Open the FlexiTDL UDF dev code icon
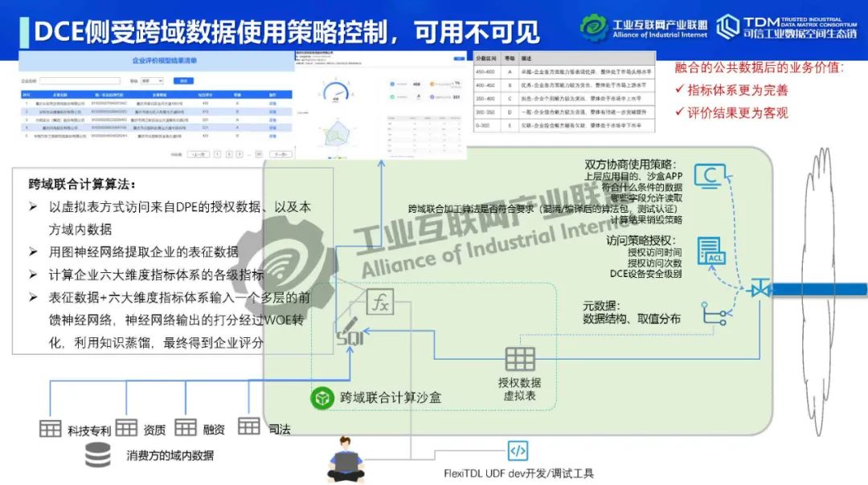868x485 pixels. pos(518,450)
